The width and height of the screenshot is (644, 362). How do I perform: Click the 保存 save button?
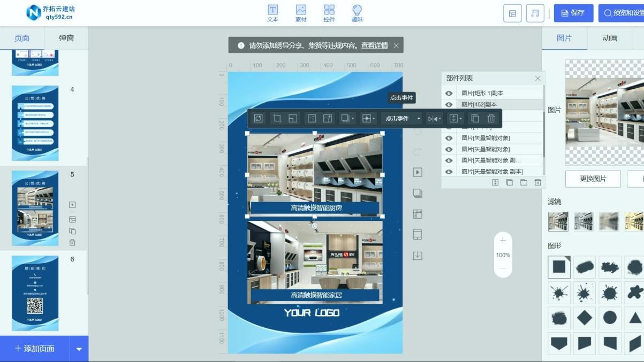pyautogui.click(x=573, y=13)
